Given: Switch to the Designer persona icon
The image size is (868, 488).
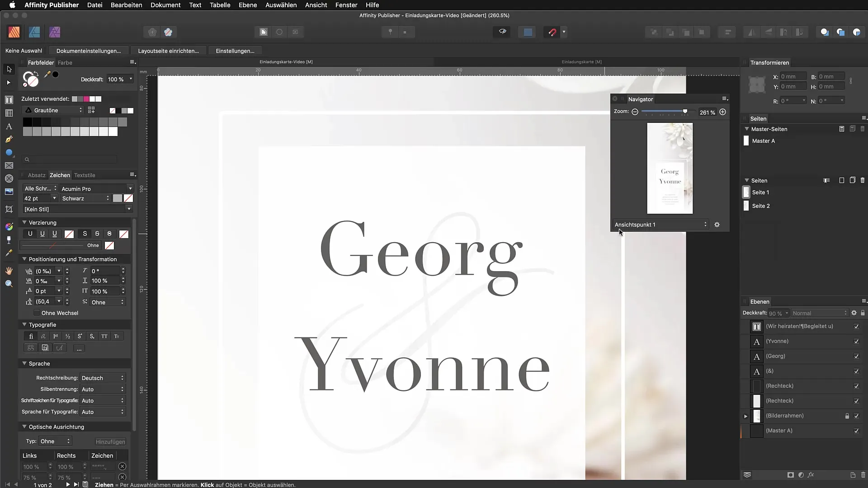Looking at the screenshot, I should 34,32.
